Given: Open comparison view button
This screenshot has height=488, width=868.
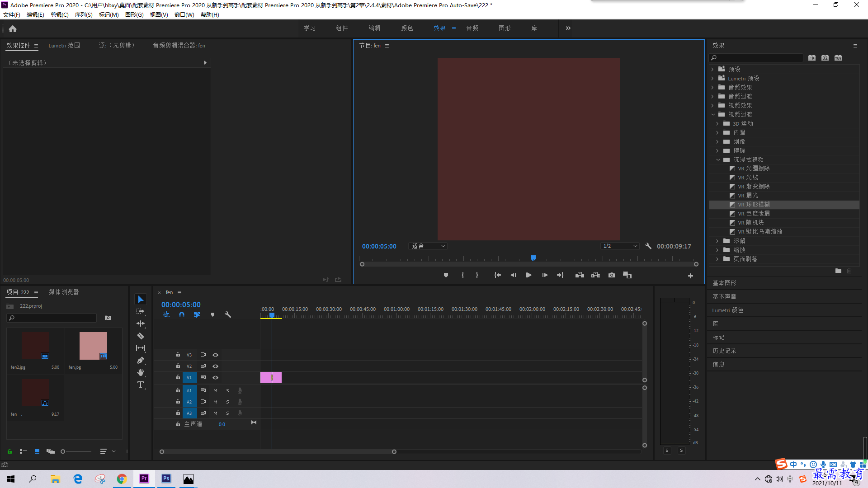Looking at the screenshot, I should click(x=627, y=275).
